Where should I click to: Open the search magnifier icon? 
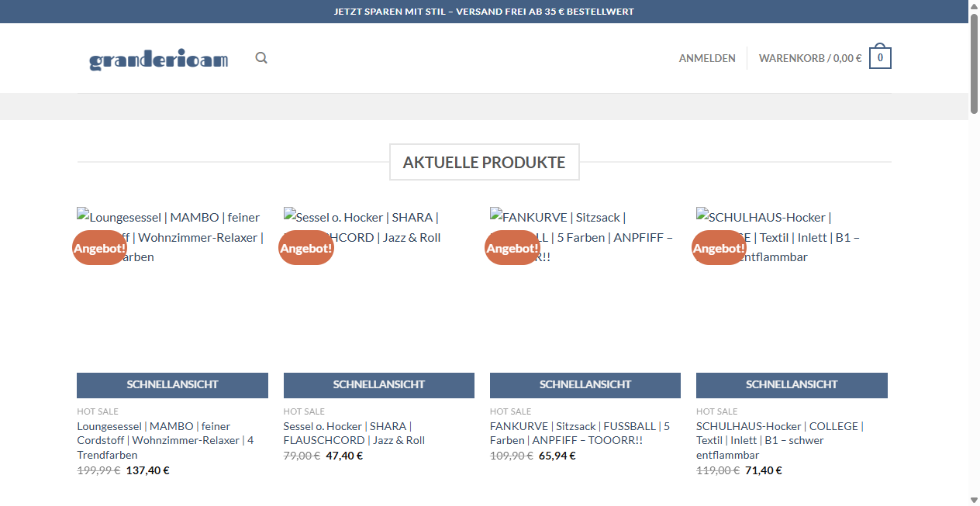(261, 57)
